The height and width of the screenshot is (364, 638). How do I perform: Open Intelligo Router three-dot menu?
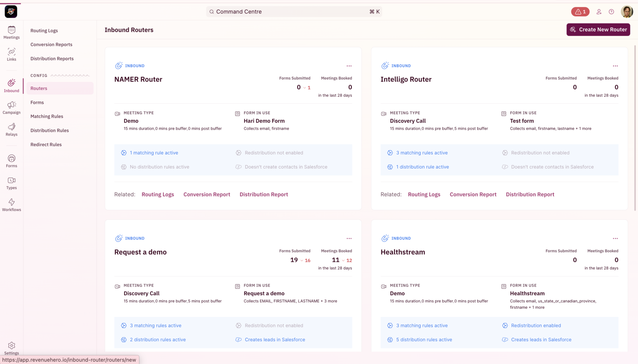(x=615, y=66)
